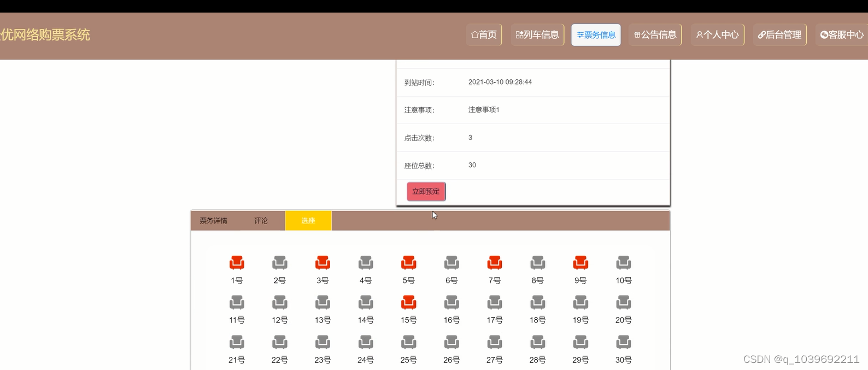Click seat icon 19号
Image resolution: width=868 pixels, height=370 pixels.
coord(580,302)
